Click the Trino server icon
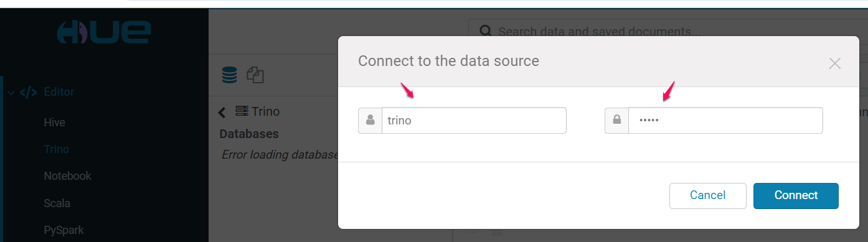 tap(242, 111)
